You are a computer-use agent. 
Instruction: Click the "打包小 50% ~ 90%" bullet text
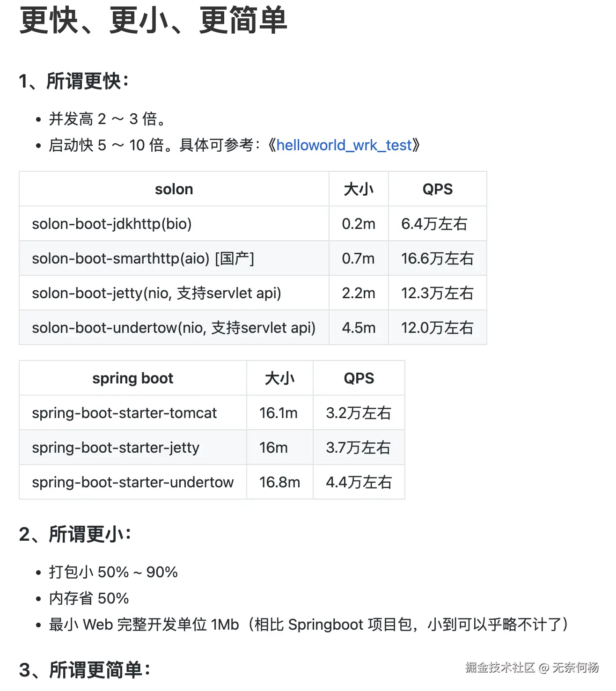pos(113,572)
